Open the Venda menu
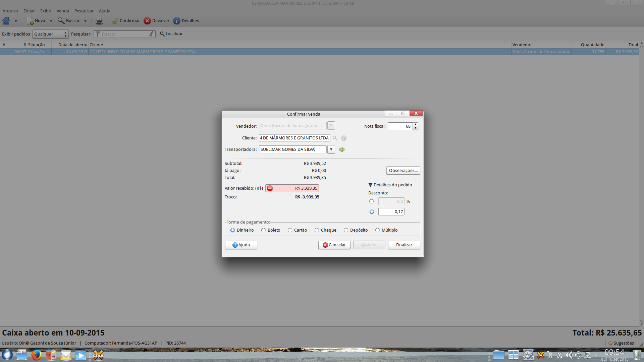The height and width of the screenshot is (362, 644). coord(63,11)
